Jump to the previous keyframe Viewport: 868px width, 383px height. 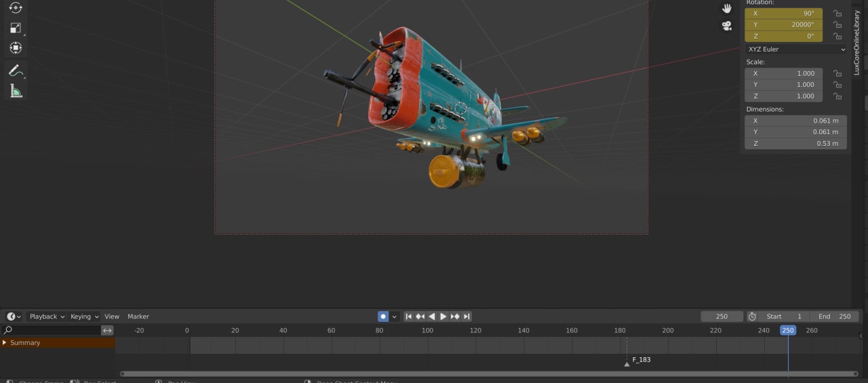click(420, 317)
